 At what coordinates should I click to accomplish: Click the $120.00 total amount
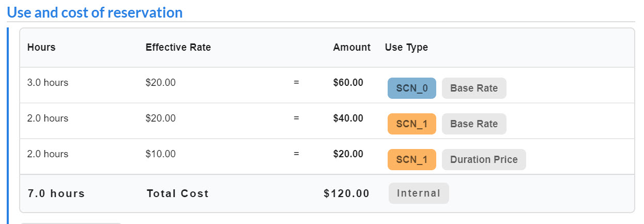pos(346,193)
